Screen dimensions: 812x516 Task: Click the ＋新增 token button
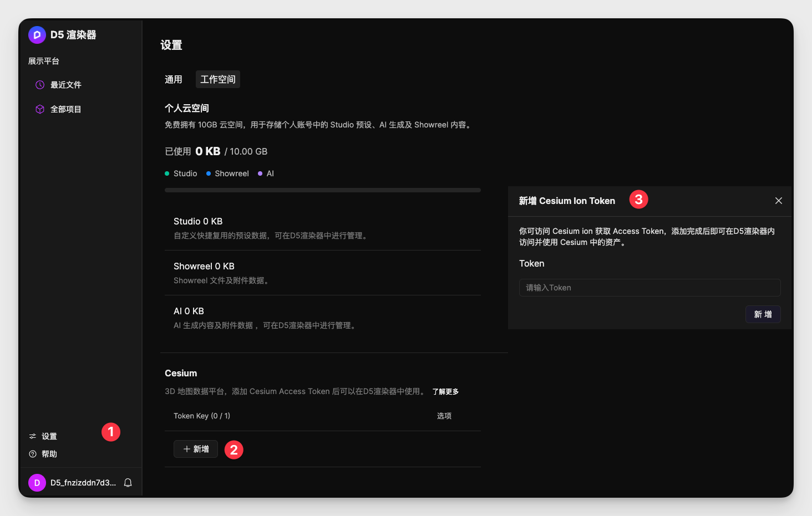point(196,449)
